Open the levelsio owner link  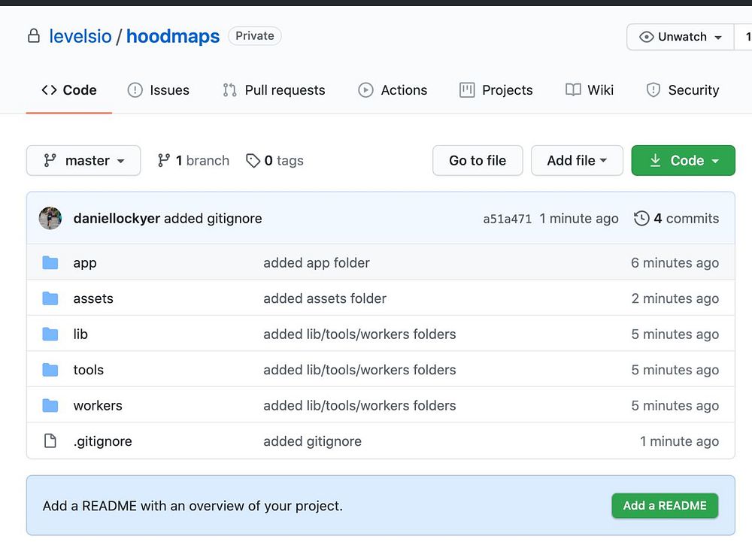point(80,36)
